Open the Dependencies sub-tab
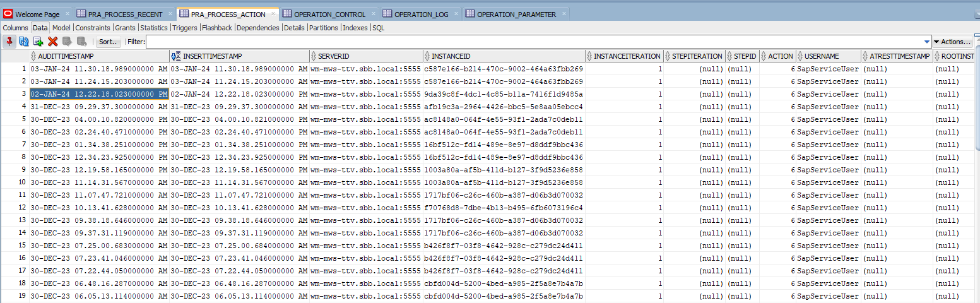980x303 pixels. click(258, 28)
